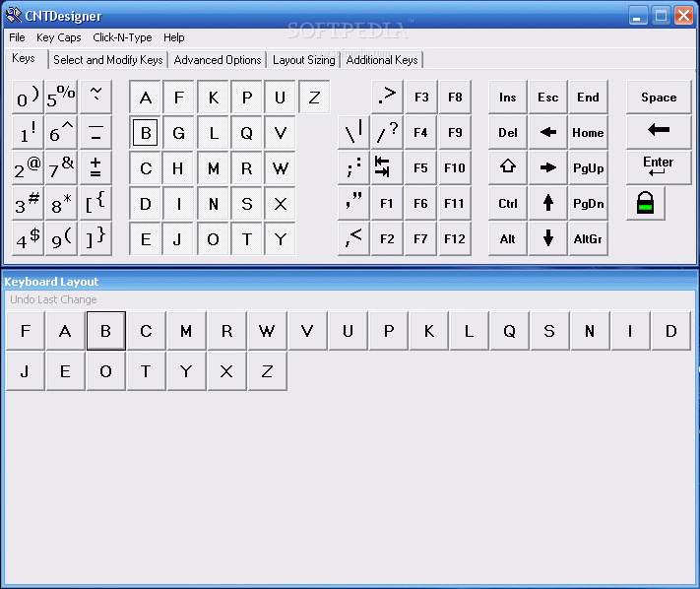Choose the semicolon and colon key
The width and height of the screenshot is (700, 589).
(x=353, y=167)
